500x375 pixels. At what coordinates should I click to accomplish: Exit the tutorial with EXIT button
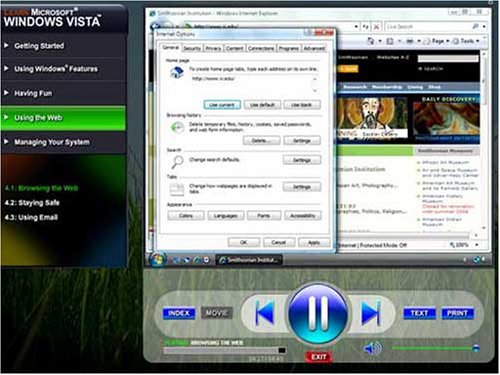(319, 357)
